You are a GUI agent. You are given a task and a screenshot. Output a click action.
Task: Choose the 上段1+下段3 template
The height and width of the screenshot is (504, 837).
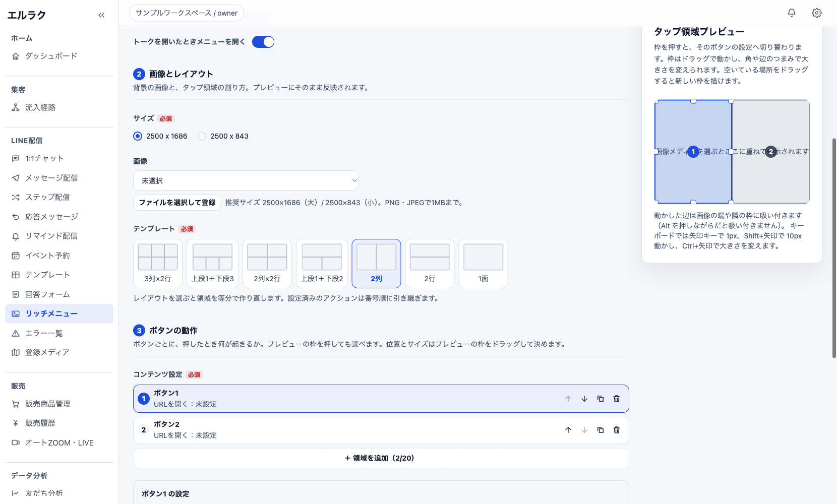pyautogui.click(x=212, y=264)
